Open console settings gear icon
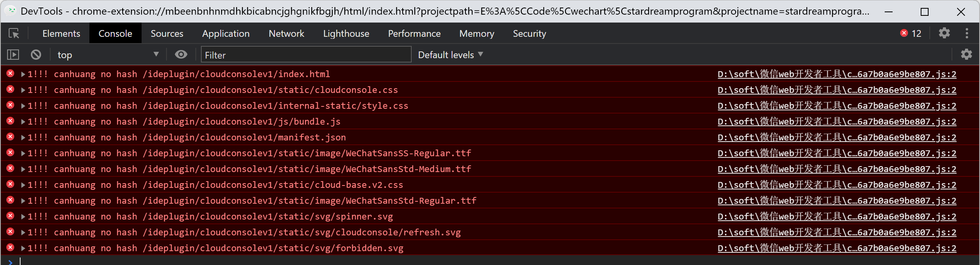Screen dimensions: 980x265 [x=966, y=55]
